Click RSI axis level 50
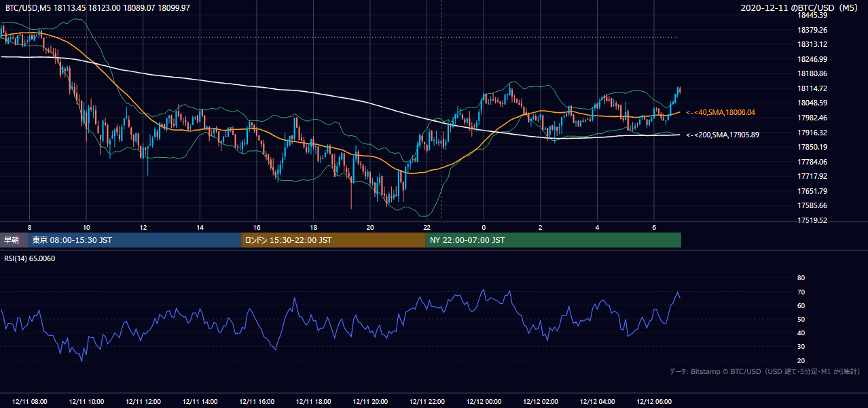The image size is (868, 408). [x=801, y=319]
